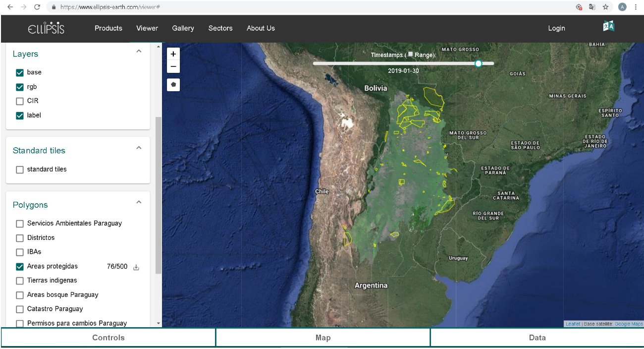Open the Leaflet attribution link
644x349 pixels.
[x=573, y=324]
